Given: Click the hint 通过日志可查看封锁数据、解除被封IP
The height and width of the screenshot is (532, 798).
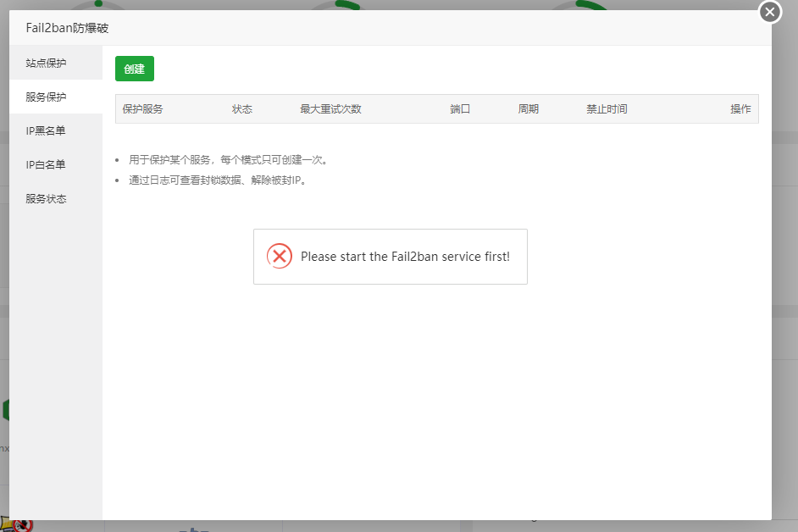Looking at the screenshot, I should coord(218,180).
